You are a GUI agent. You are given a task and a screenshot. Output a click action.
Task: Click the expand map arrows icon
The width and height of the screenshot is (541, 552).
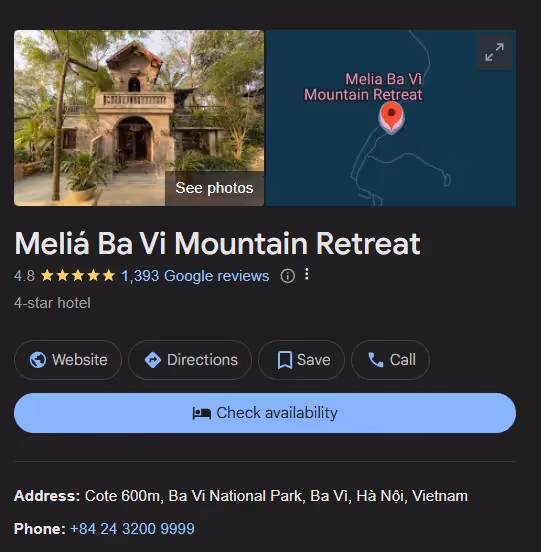pyautogui.click(x=494, y=52)
